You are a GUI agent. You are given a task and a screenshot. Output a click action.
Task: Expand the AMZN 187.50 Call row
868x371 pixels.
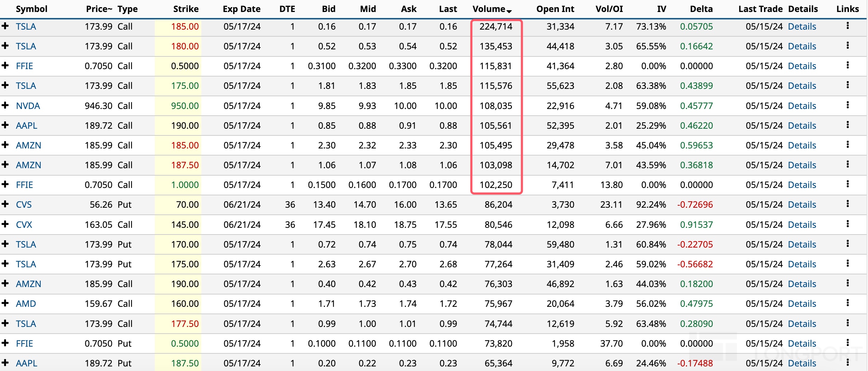(5, 164)
